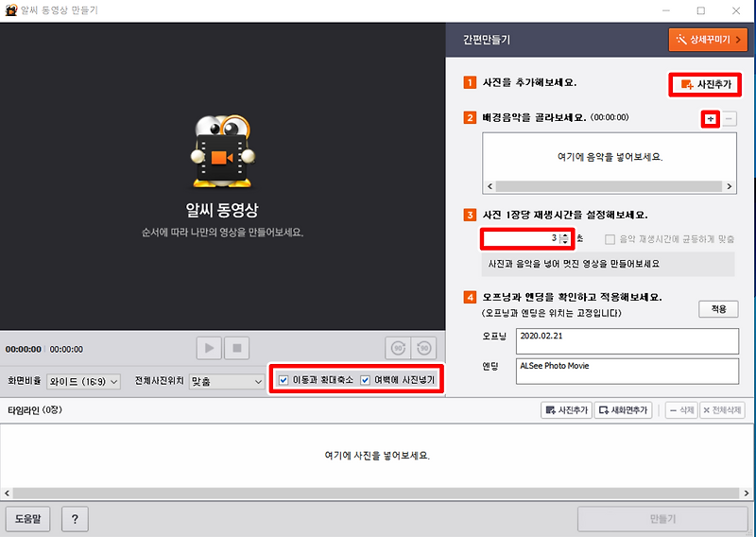Click the 타임라인 (0장) label
Viewport: 756px width, 537px height.
pos(35,410)
